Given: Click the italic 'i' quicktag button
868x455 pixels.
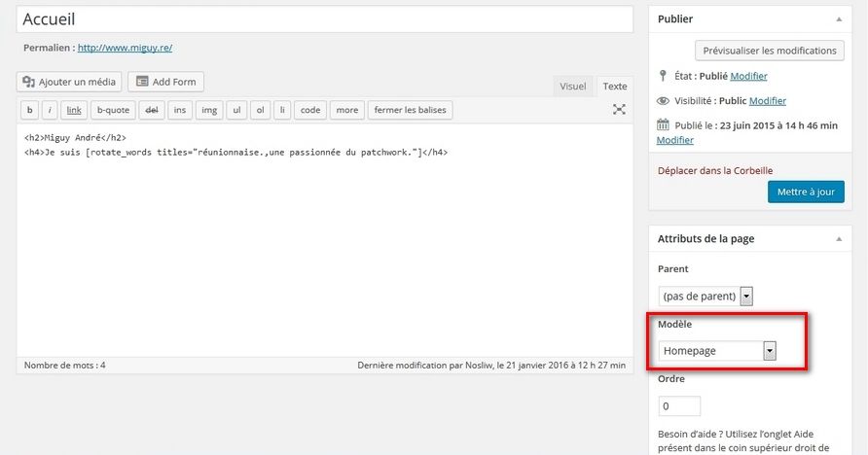Looking at the screenshot, I should click(x=51, y=110).
